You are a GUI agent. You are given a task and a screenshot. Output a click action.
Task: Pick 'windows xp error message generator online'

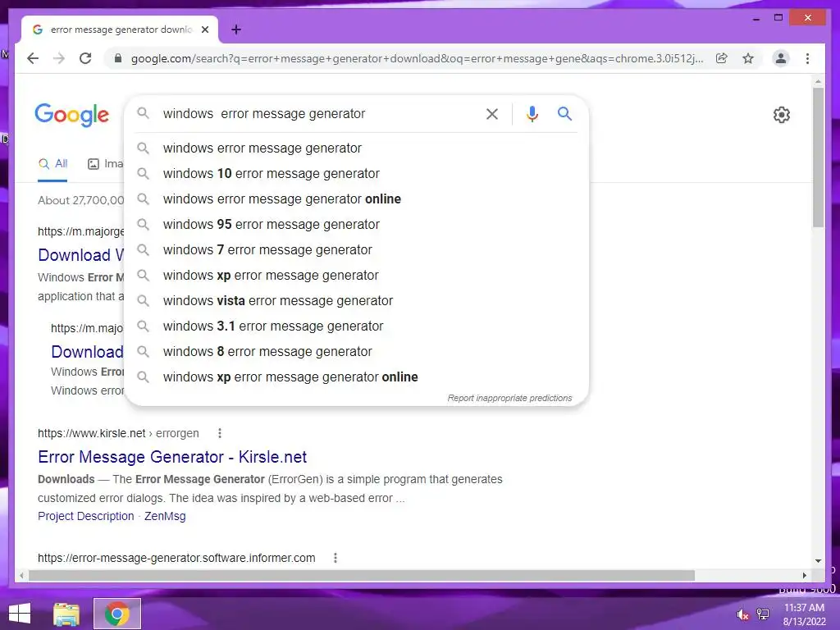click(356, 377)
